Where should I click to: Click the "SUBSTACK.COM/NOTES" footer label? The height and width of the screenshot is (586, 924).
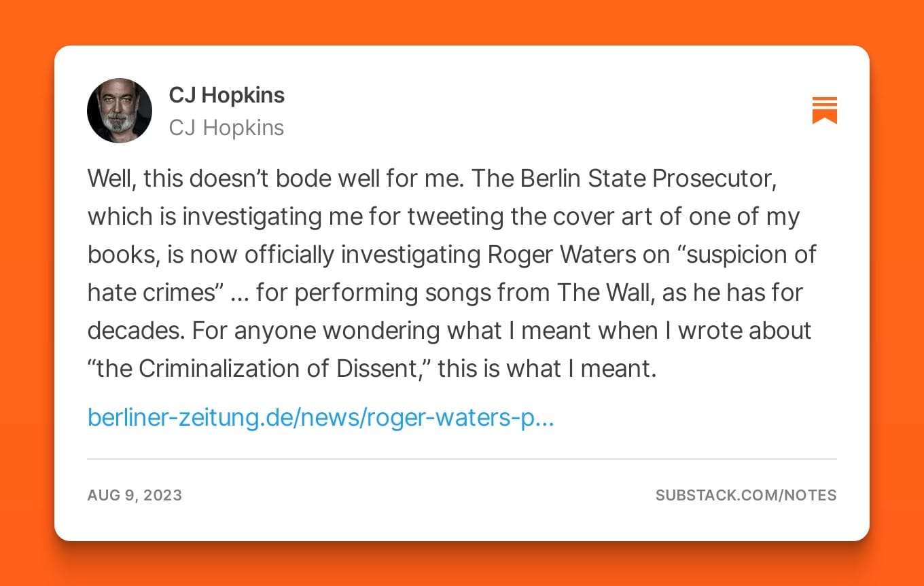745,495
